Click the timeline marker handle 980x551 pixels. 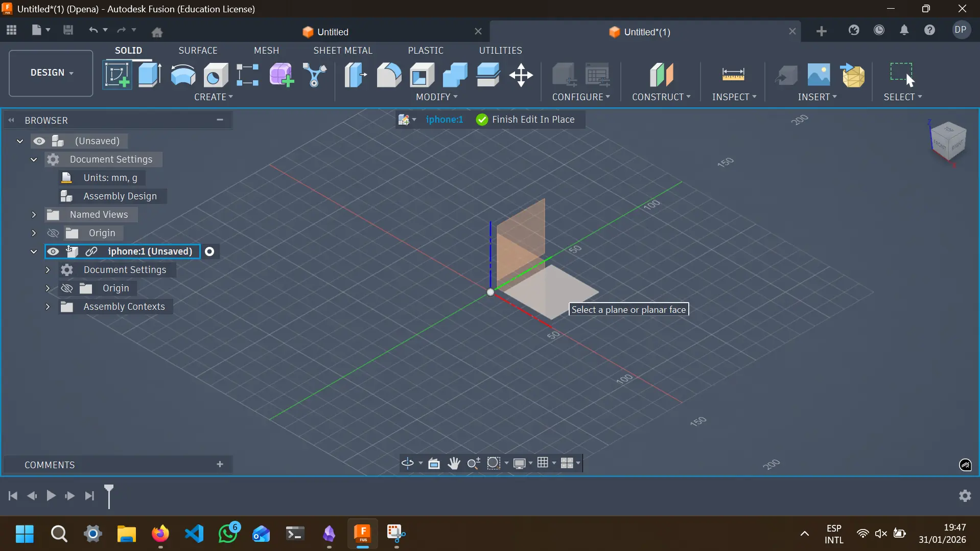pyautogui.click(x=109, y=496)
